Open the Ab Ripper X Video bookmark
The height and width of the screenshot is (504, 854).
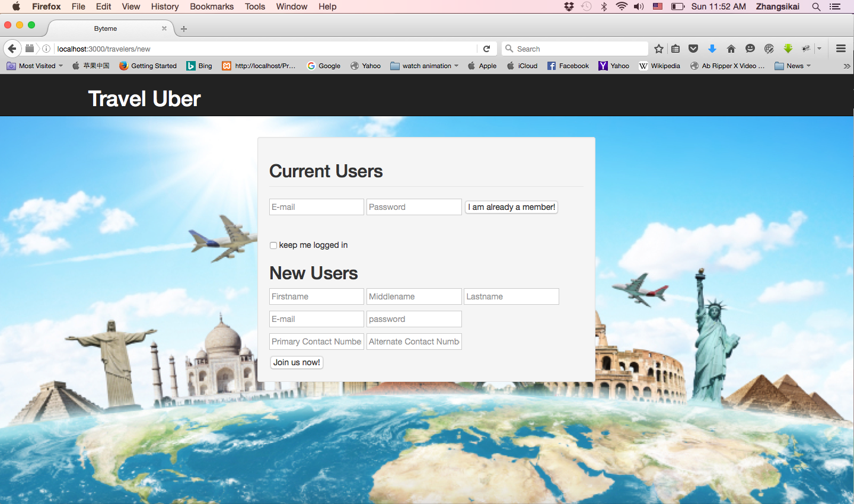[x=727, y=66]
